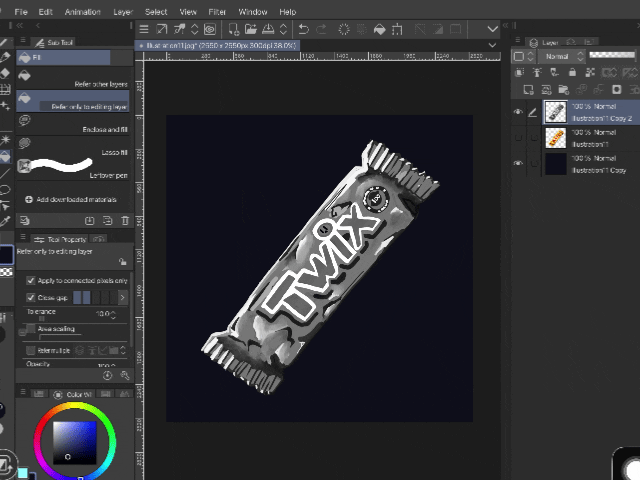The image size is (640, 480).
Task: Click the Fill bucket icon in command bar
Action: tap(379, 29)
